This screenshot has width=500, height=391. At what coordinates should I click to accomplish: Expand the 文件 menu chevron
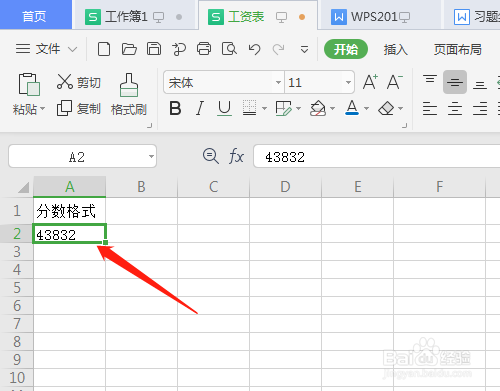[73, 50]
